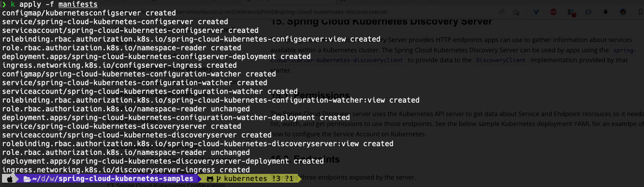Click serviceaccount discoveryserver created line
This screenshot has width=644, height=187.
[x=137, y=135]
